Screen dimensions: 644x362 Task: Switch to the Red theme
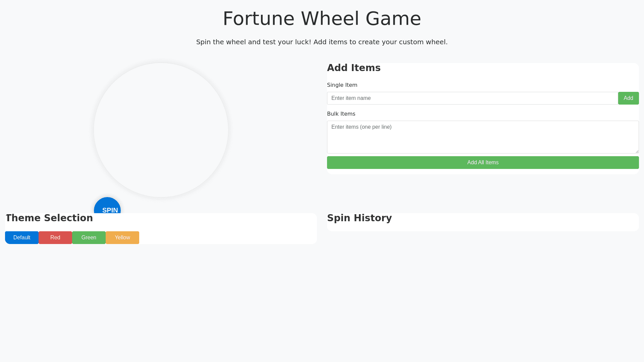tap(55, 238)
